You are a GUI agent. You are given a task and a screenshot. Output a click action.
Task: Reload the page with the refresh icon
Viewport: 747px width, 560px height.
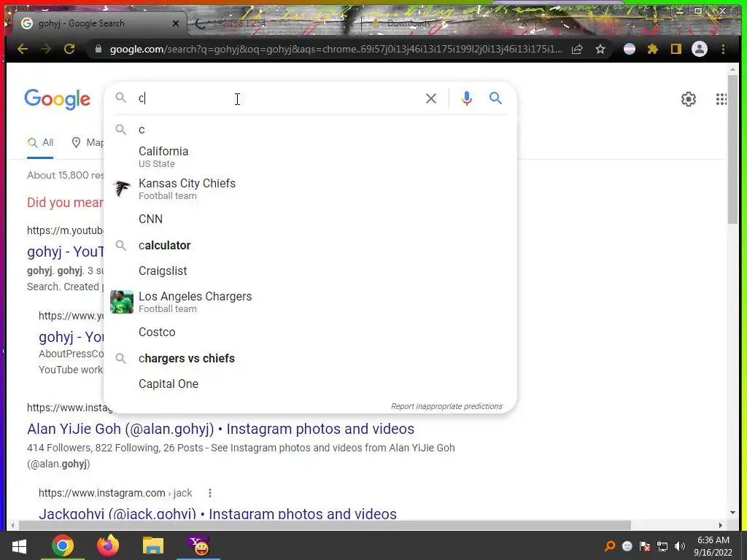pos(69,49)
